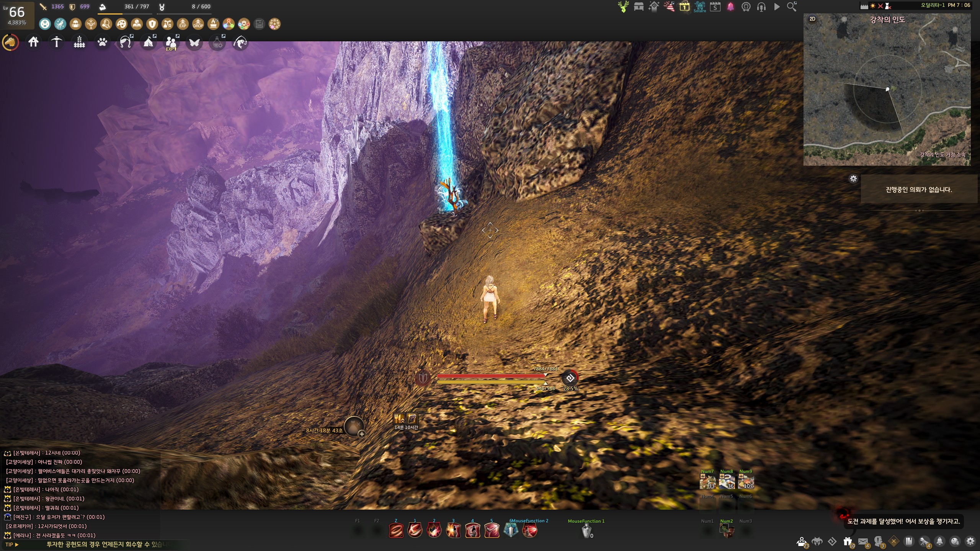The height and width of the screenshot is (551, 980).
Task: Open the scroll icon with badge 4
Action: [x=924, y=542]
